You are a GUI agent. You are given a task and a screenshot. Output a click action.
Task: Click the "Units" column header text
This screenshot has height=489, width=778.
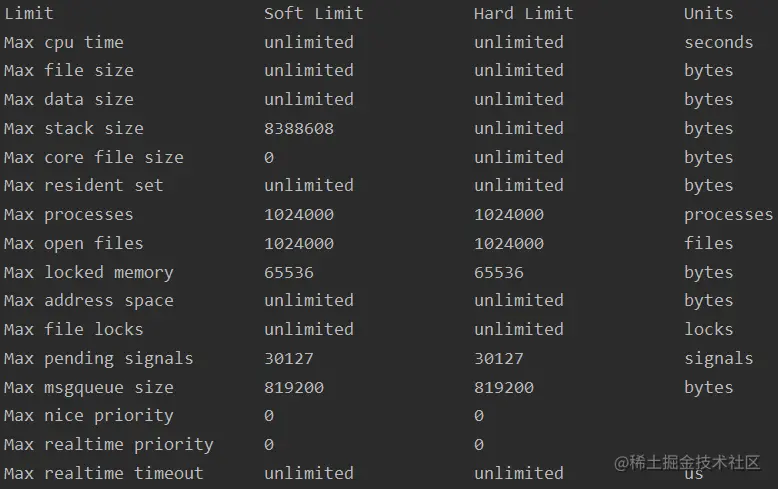(x=708, y=14)
